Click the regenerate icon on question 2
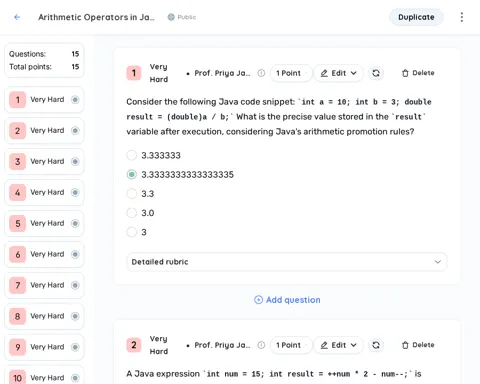Screen dimensions: 480x384 [x=376, y=345]
